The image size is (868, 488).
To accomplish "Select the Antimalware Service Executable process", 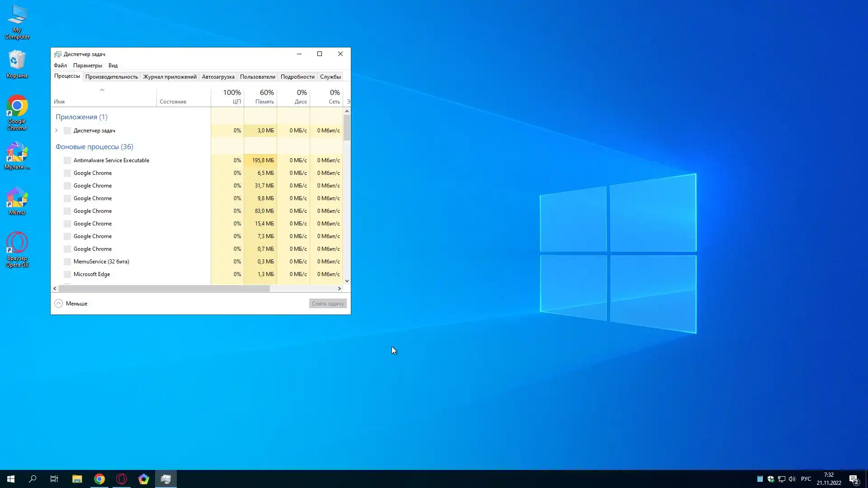I will click(111, 160).
